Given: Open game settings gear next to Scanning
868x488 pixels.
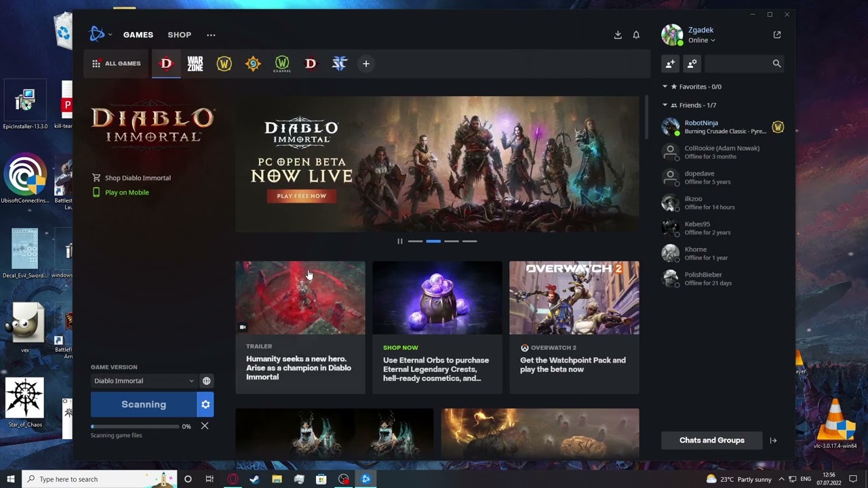Looking at the screenshot, I should click(205, 405).
